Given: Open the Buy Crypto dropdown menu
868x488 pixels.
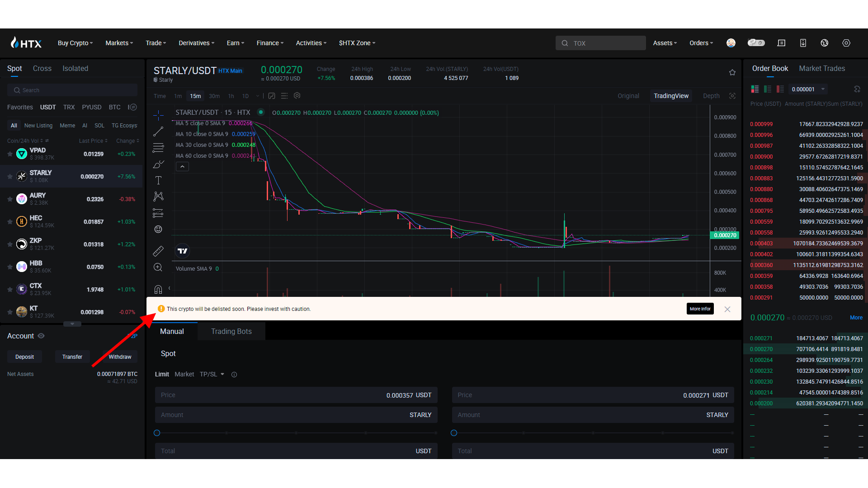Looking at the screenshot, I should click(75, 43).
